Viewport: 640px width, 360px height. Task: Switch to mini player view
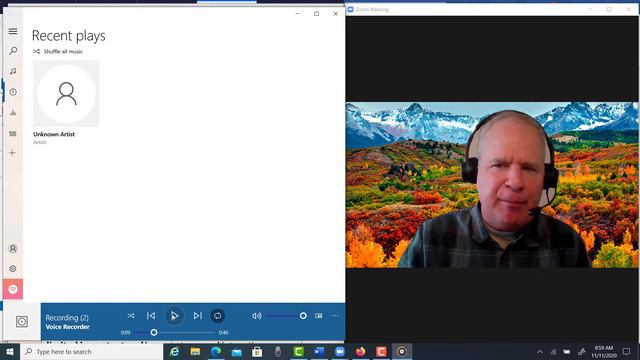point(319,316)
